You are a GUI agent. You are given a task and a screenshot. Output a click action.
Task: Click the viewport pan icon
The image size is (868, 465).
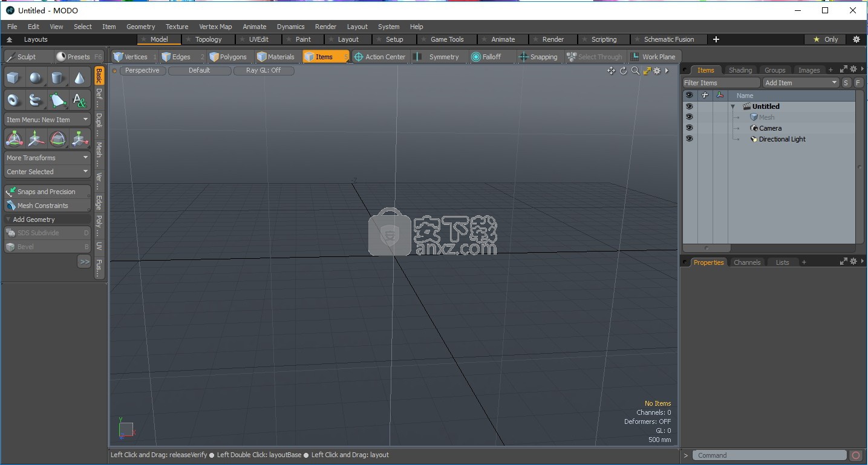(612, 71)
